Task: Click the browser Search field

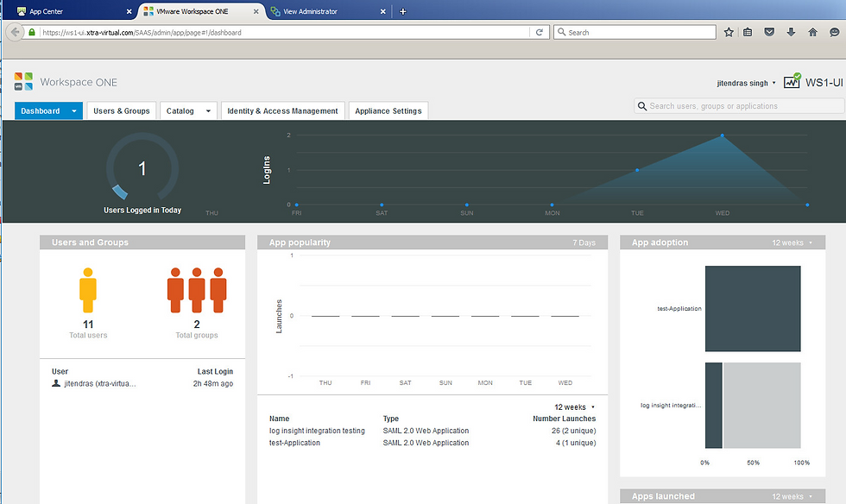Action: (x=635, y=33)
